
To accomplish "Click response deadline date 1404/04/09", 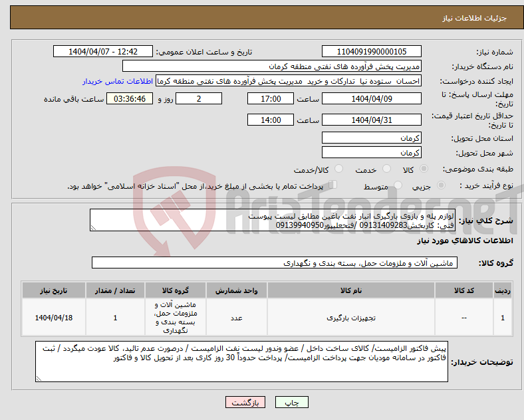I will [371, 98].
